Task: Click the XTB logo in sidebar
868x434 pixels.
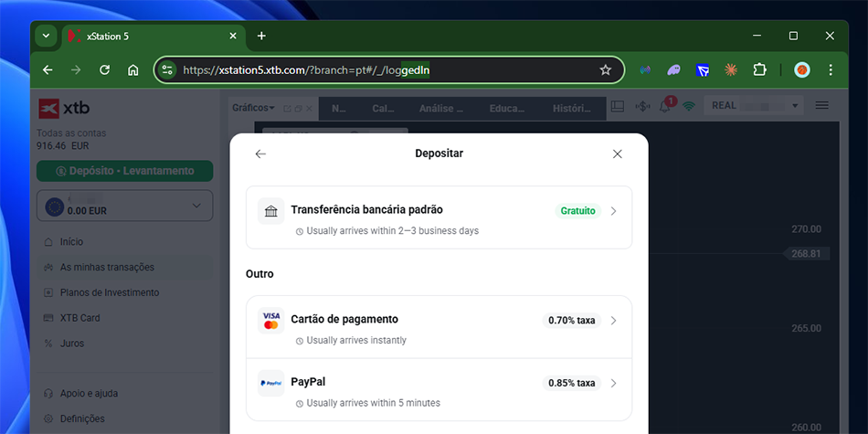Action: tap(64, 109)
